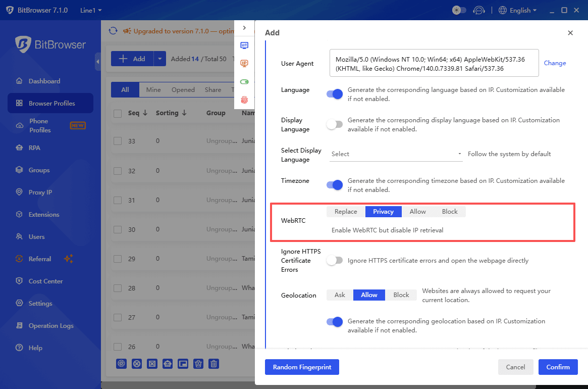Viewport: 588px width, 389px height.
Task: Open the fingerprint settings icon in the side strip
Action: (244, 100)
